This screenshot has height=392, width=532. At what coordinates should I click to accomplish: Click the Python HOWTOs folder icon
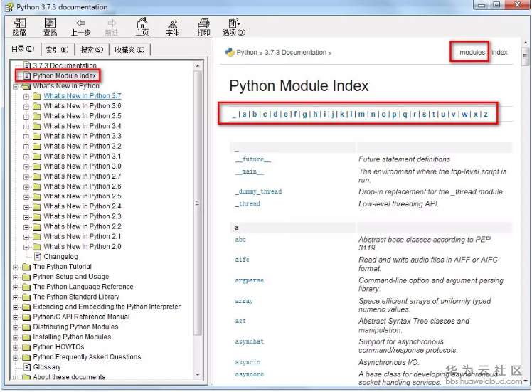(26, 347)
